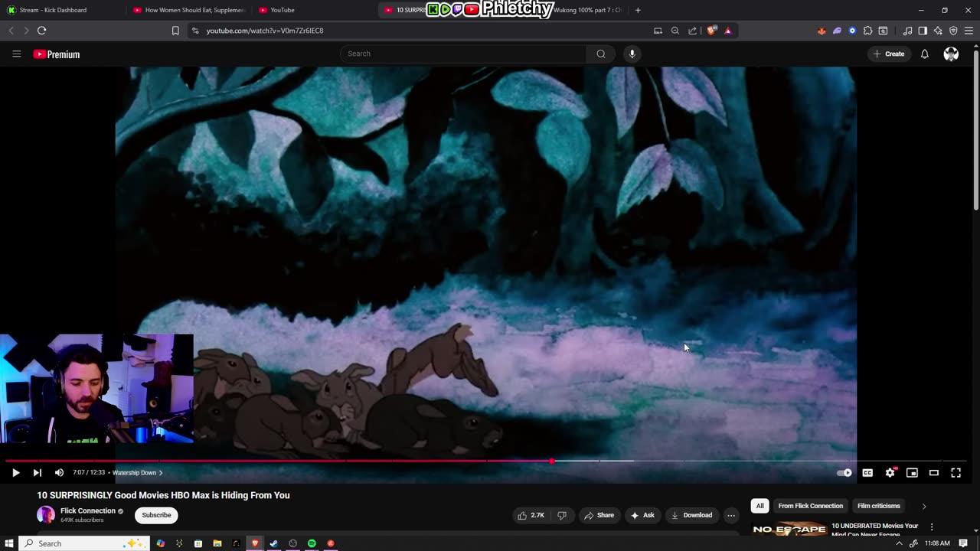Viewport: 980px width, 551px height.
Task: Select the All filter chip
Action: tap(759, 506)
